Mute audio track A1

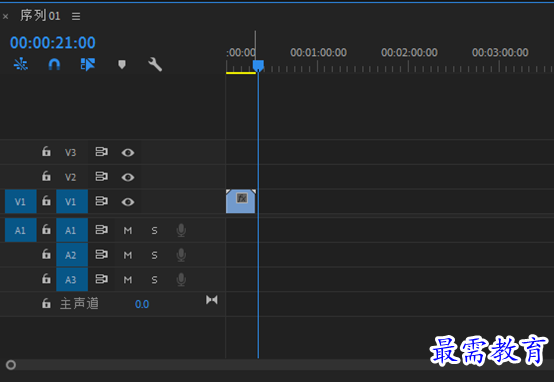coord(128,231)
